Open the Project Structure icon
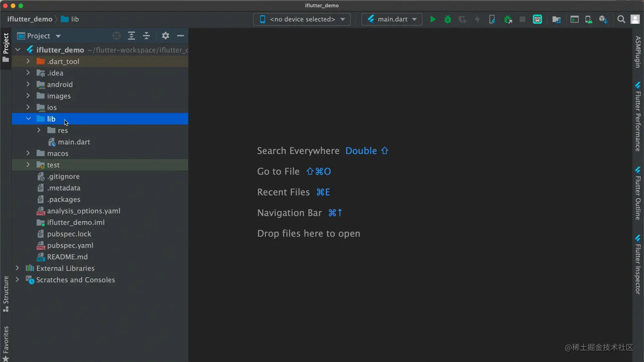 [556, 19]
